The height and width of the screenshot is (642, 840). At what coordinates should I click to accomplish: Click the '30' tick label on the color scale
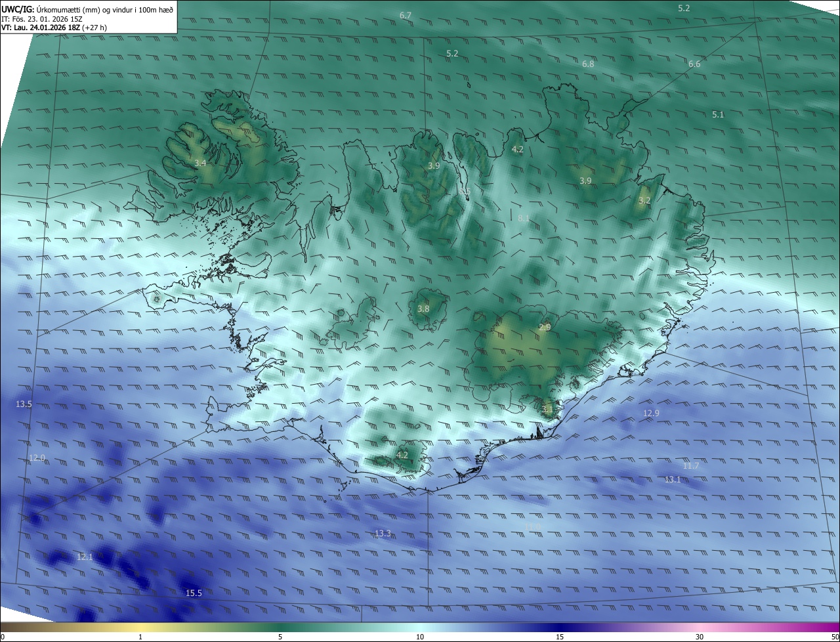pyautogui.click(x=700, y=637)
